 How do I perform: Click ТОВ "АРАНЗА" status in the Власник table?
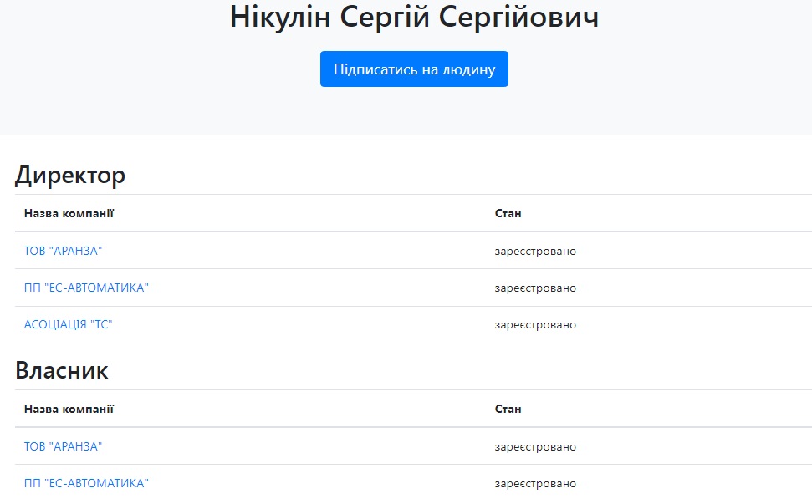535,447
